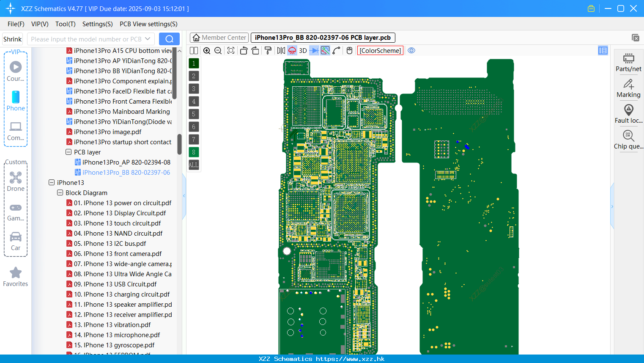Click the search magnifier button
Viewport: 644px width, 363px height.
[169, 39]
